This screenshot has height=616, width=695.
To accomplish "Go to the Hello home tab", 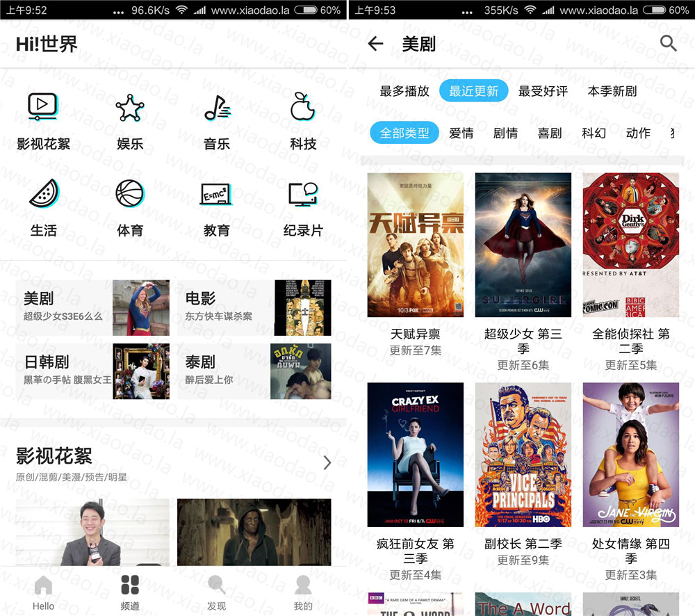I will tap(43, 593).
